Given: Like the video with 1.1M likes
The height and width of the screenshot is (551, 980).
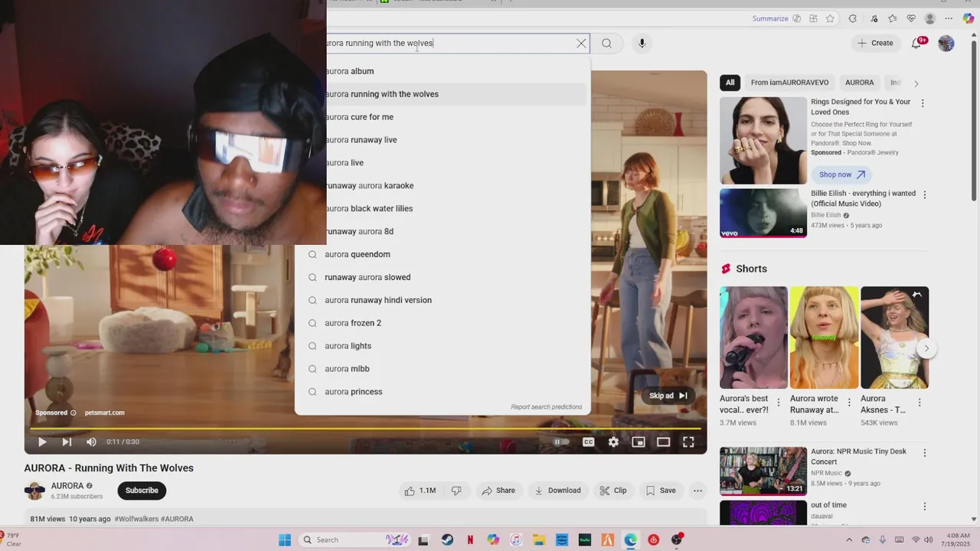Looking at the screenshot, I should click(420, 491).
